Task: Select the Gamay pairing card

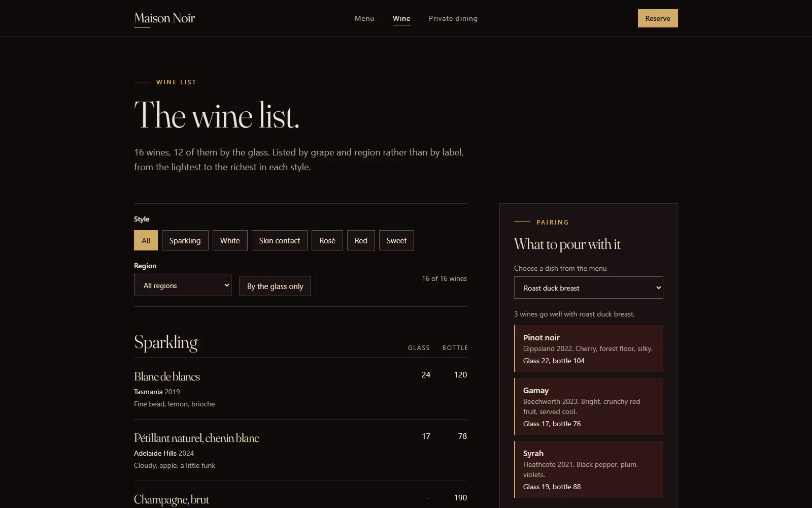Action: click(x=589, y=406)
